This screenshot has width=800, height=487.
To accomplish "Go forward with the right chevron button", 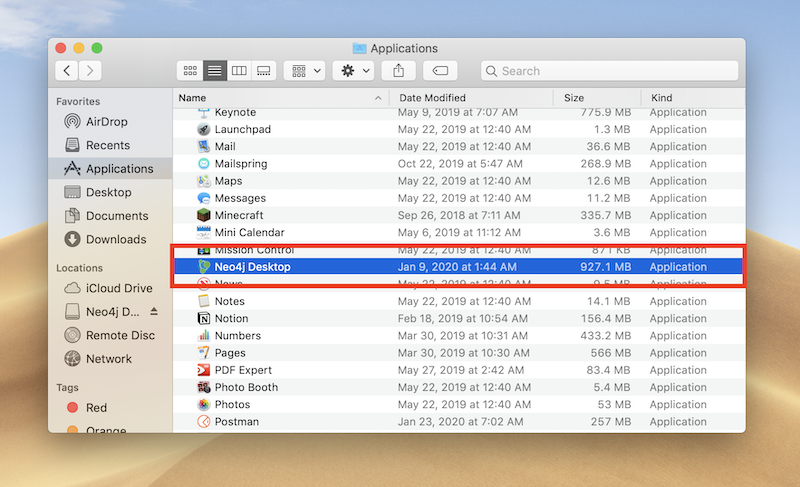I will 90,70.
